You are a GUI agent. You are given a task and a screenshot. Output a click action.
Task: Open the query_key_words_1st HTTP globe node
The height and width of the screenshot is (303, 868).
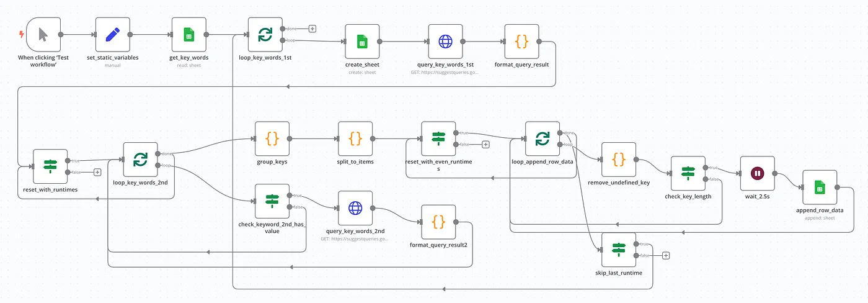coord(445,42)
